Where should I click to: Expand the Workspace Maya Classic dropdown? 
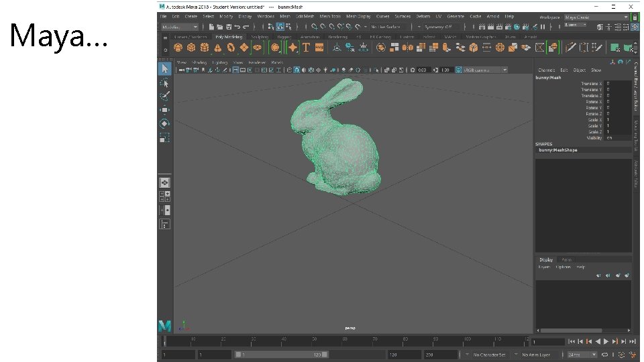596,17
